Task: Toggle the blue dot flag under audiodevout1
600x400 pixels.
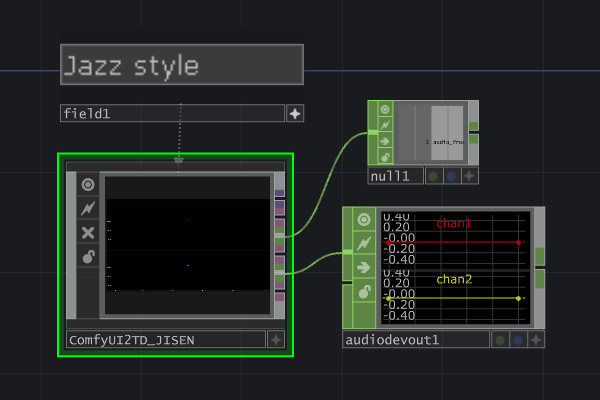Action: pyautogui.click(x=518, y=340)
